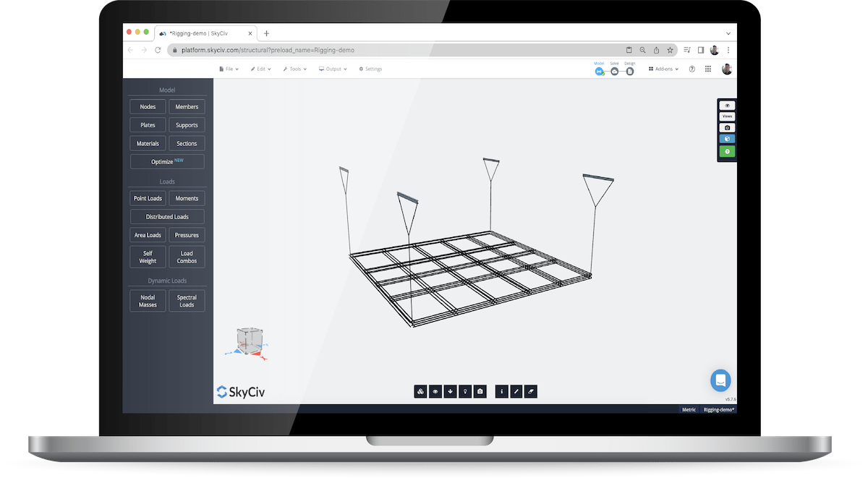Switch to the Design stage tab

click(x=629, y=70)
